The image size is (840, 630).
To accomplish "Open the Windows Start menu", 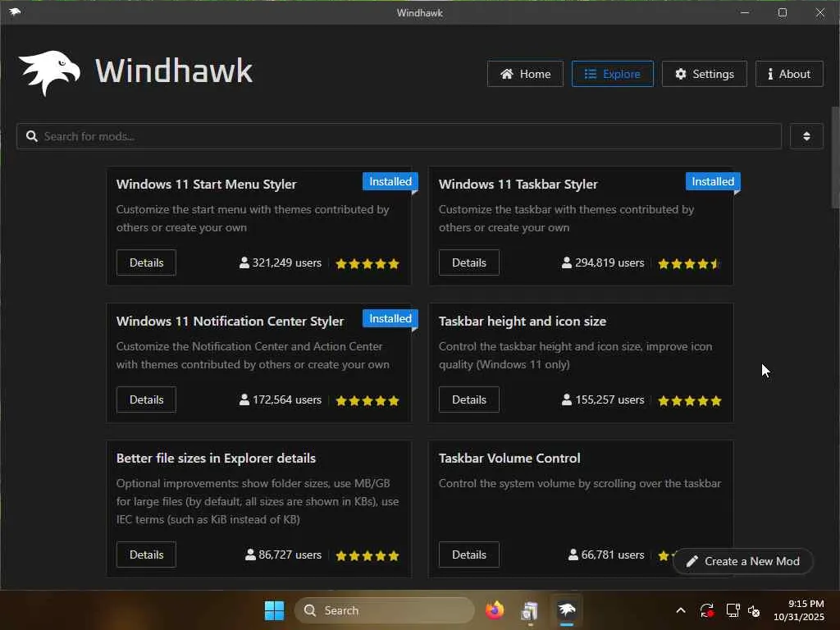I will pyautogui.click(x=274, y=610).
